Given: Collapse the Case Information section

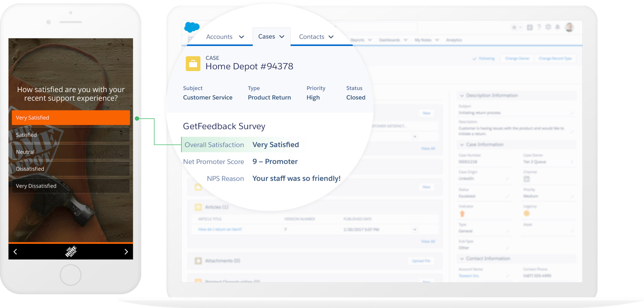Looking at the screenshot, I should 462,145.
